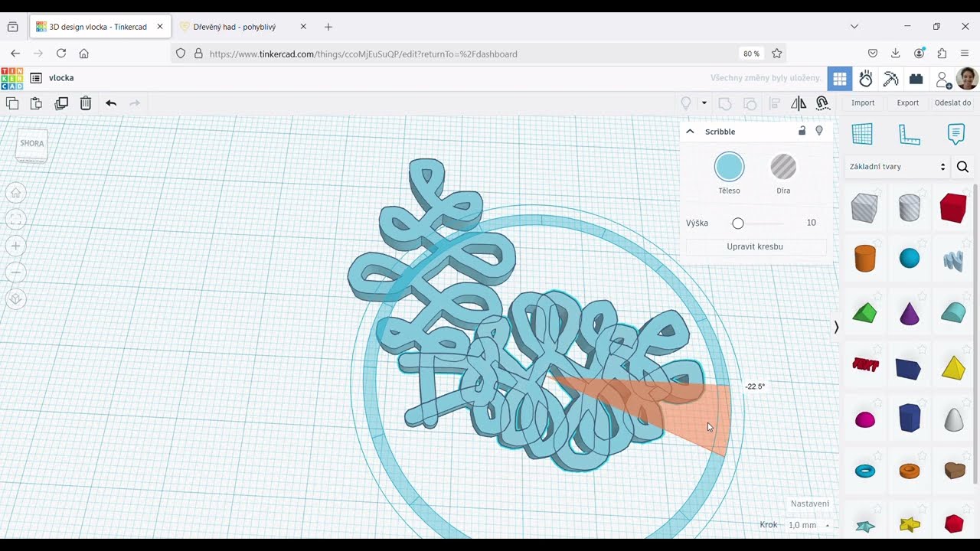This screenshot has width=980, height=551.
Task: Select the Workplane tool
Action: click(x=862, y=134)
